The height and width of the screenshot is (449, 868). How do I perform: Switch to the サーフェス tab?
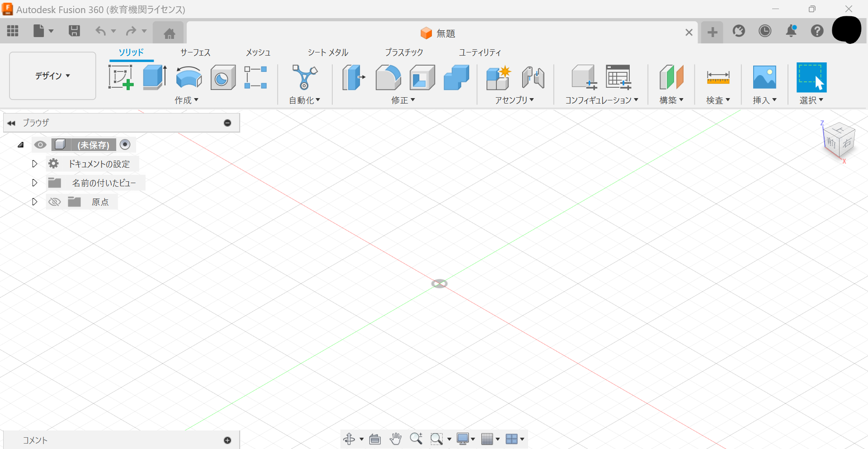[195, 52]
